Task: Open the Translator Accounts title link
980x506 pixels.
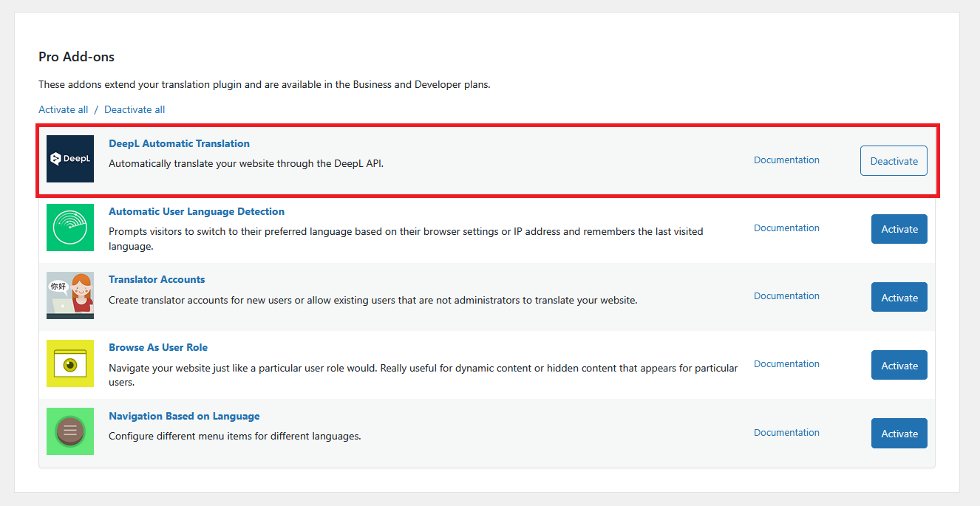Action: 157,279
